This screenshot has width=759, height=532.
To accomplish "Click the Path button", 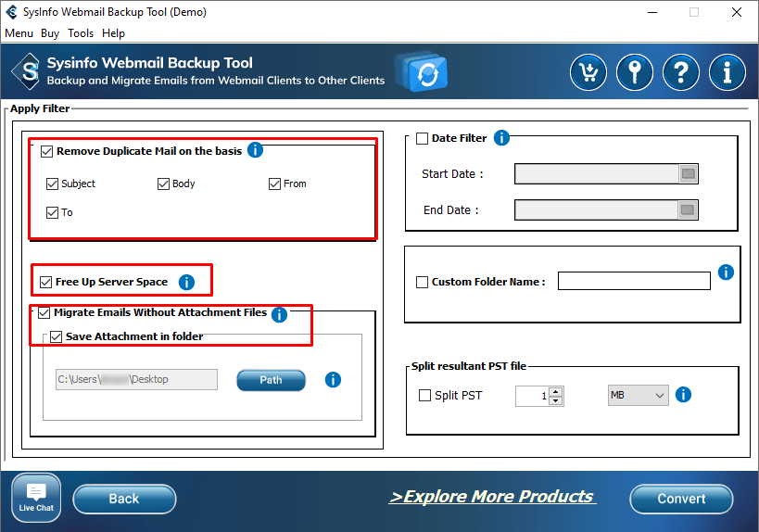I will tap(271, 380).
